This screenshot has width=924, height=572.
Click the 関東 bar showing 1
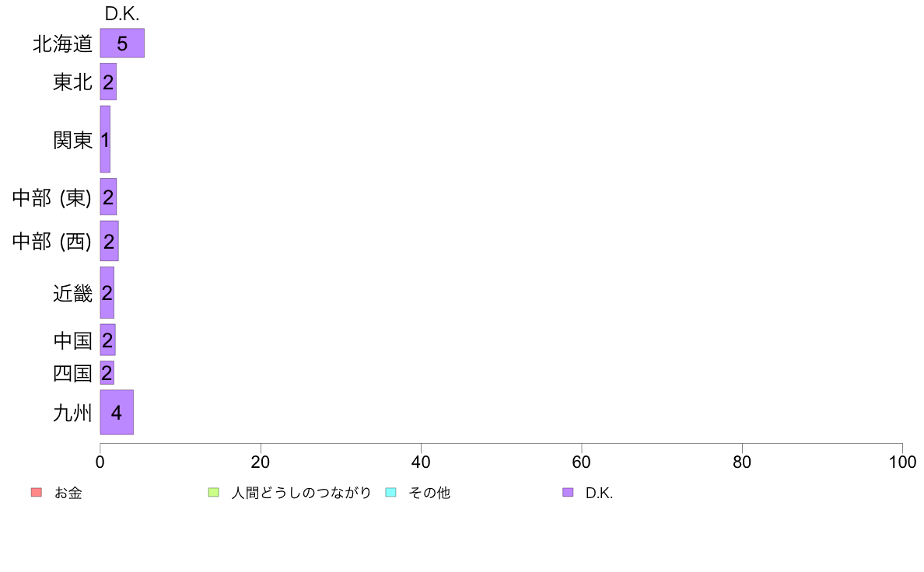[x=105, y=140]
